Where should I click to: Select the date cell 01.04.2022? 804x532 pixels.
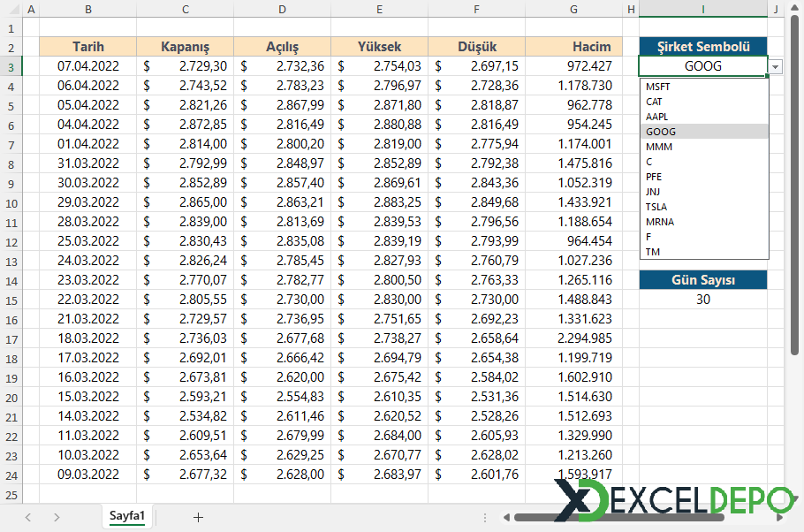88,144
